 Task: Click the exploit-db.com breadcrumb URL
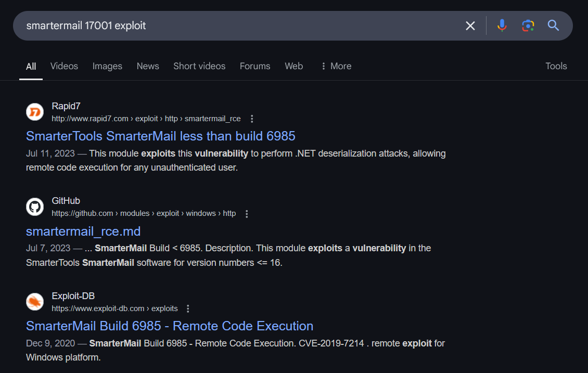click(115, 308)
